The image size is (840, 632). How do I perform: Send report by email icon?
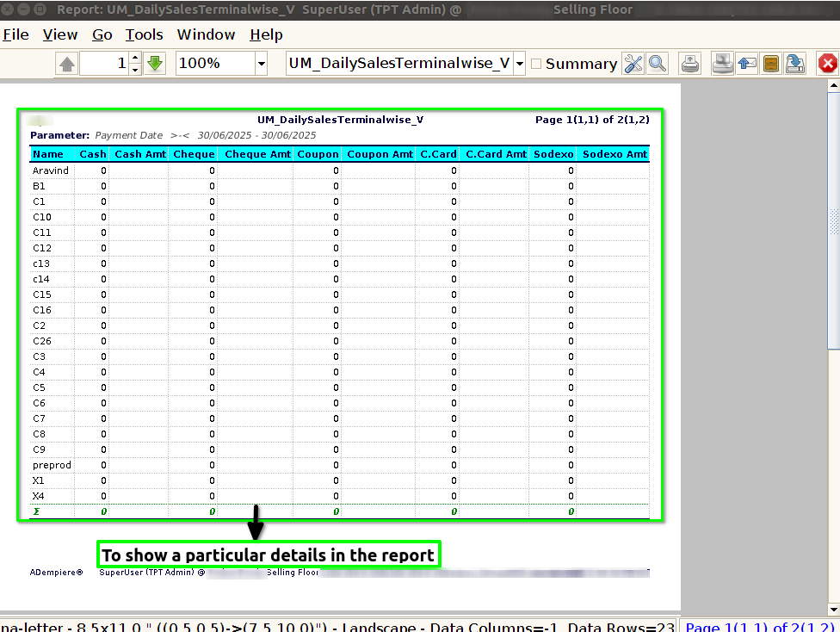pos(747,64)
